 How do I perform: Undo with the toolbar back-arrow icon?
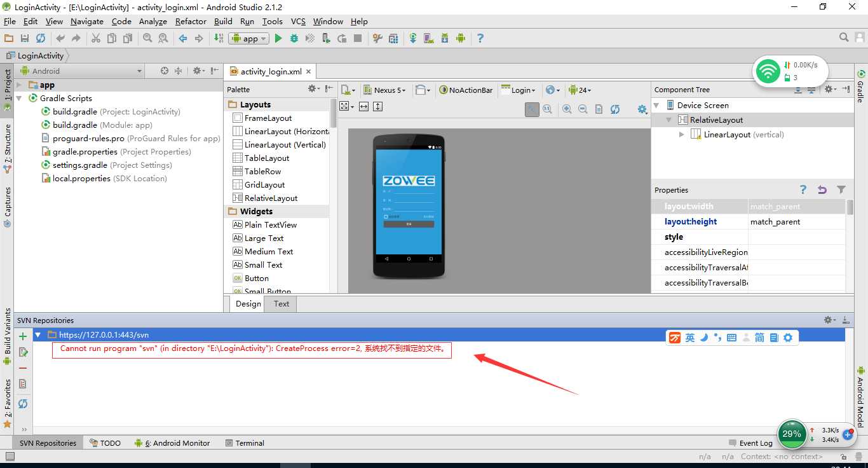pos(60,38)
